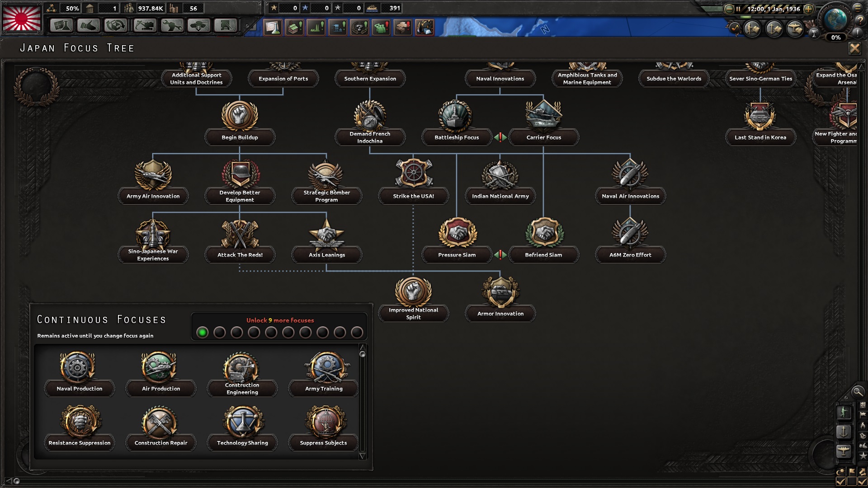Open the exclamation alerts settings button
Image resolution: width=868 pixels, height=488 pixels.
tap(858, 33)
